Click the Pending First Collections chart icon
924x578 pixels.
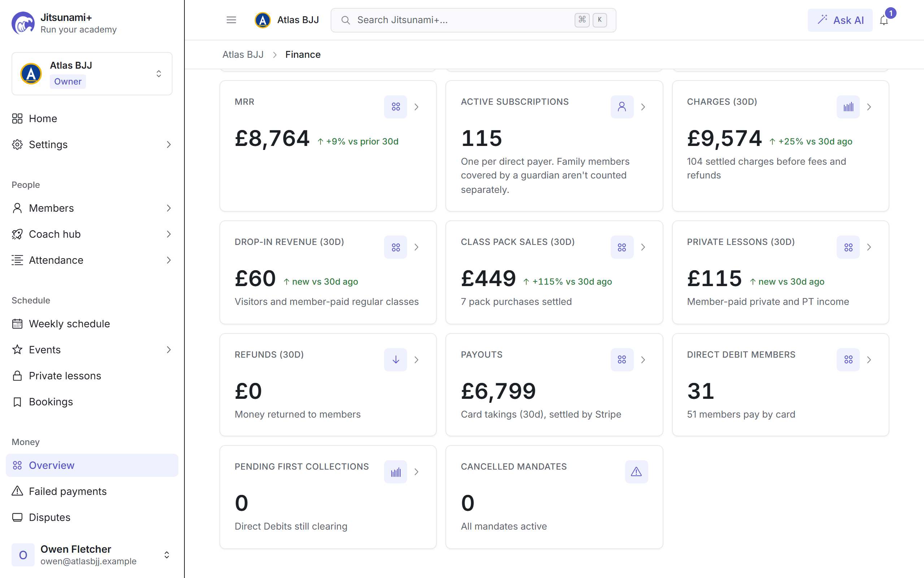click(396, 472)
